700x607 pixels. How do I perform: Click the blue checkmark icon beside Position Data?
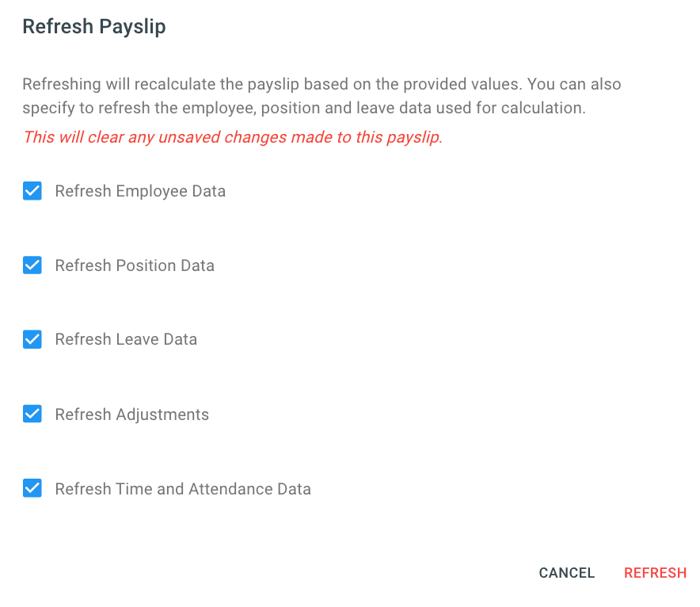point(32,265)
